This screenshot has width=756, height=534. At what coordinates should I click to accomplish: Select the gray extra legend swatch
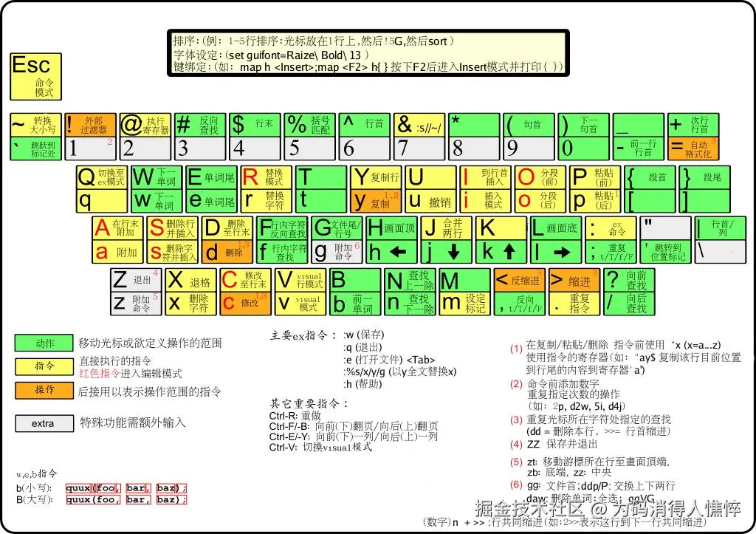click(x=44, y=423)
